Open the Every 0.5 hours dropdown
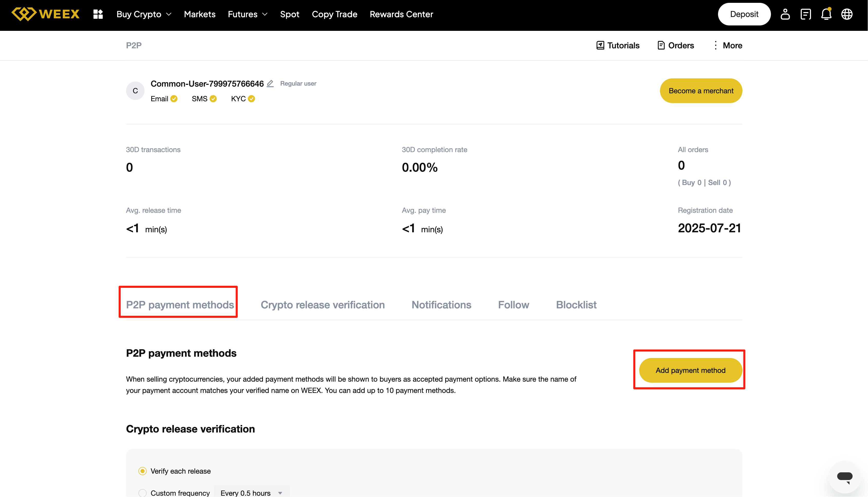Viewport: 868px width, 497px height. pyautogui.click(x=251, y=493)
